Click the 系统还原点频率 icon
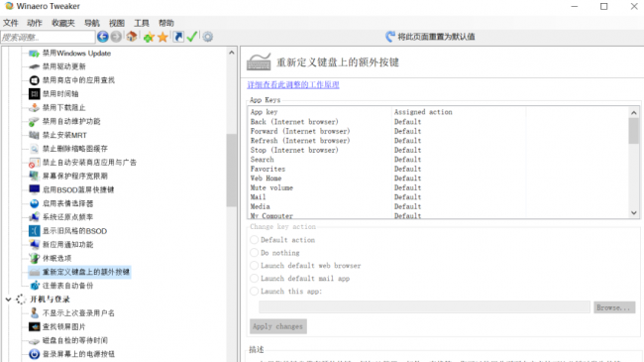The width and height of the screenshot is (644, 362). coord(34,217)
